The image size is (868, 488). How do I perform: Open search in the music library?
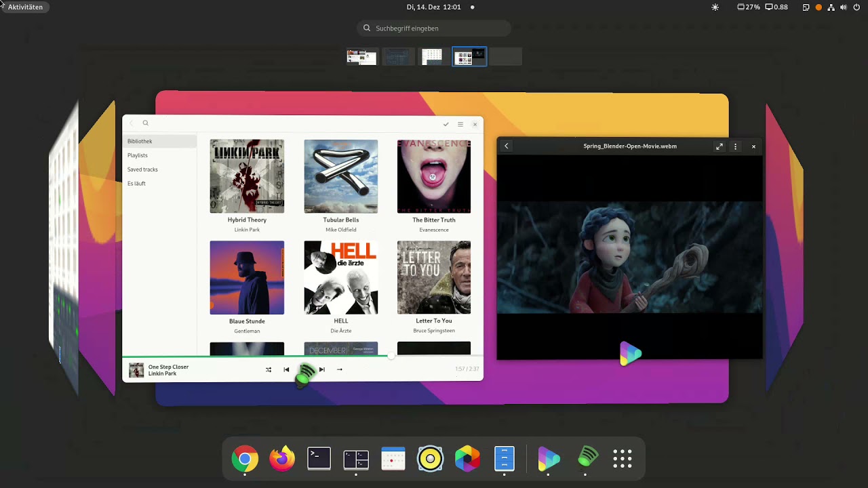(145, 123)
